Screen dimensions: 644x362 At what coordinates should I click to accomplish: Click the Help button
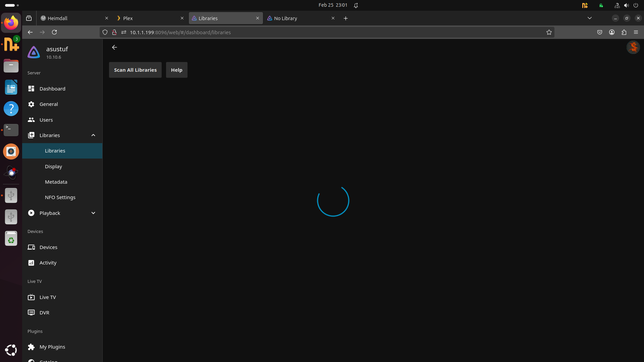176,70
